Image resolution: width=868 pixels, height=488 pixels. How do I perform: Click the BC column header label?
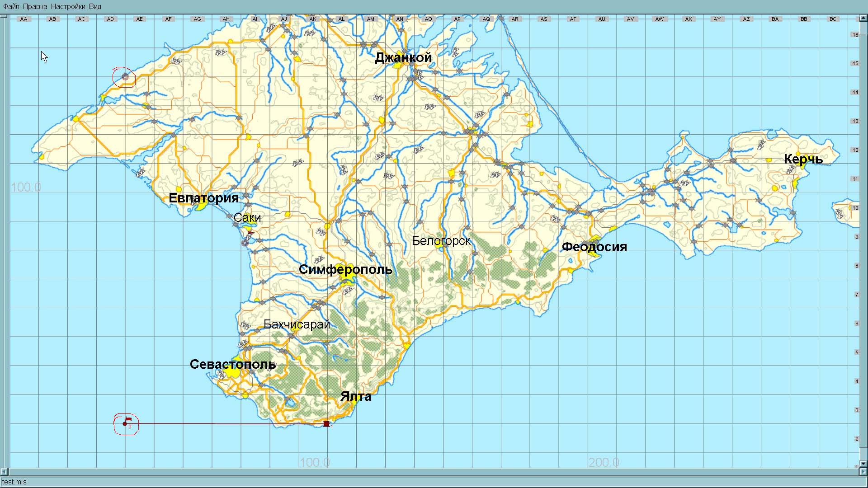833,19
